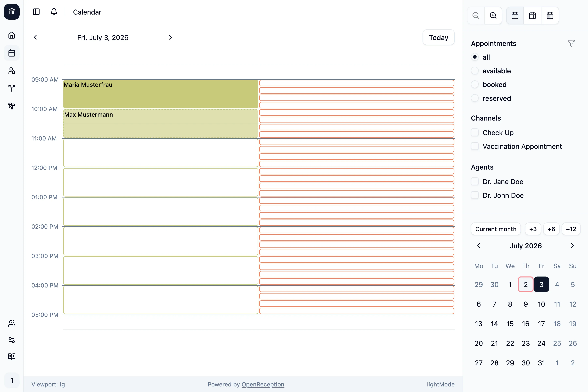Select July 2 in mini calendar
Viewport: 588px width, 392px height.
point(526,284)
